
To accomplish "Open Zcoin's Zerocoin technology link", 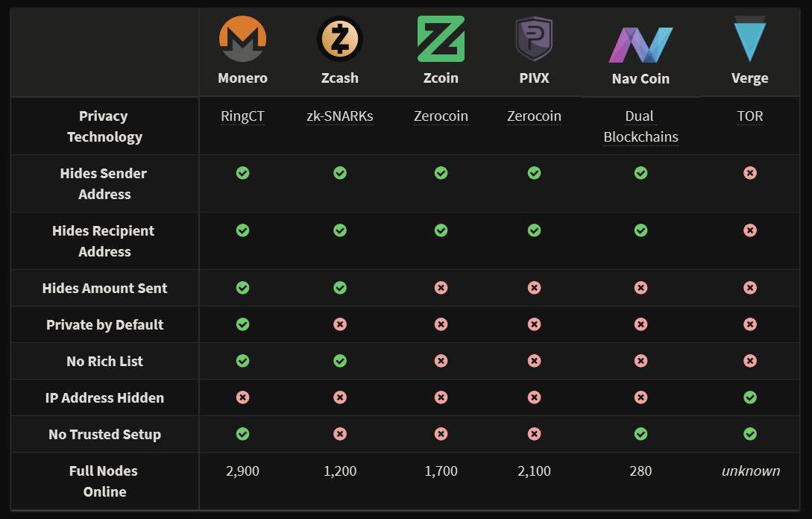I will (441, 116).
